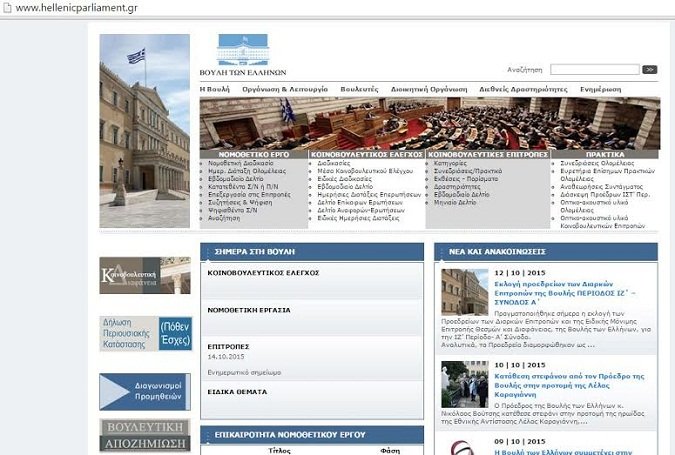Click the search submit arrow button
The width and height of the screenshot is (675, 455).
pyautogui.click(x=650, y=69)
